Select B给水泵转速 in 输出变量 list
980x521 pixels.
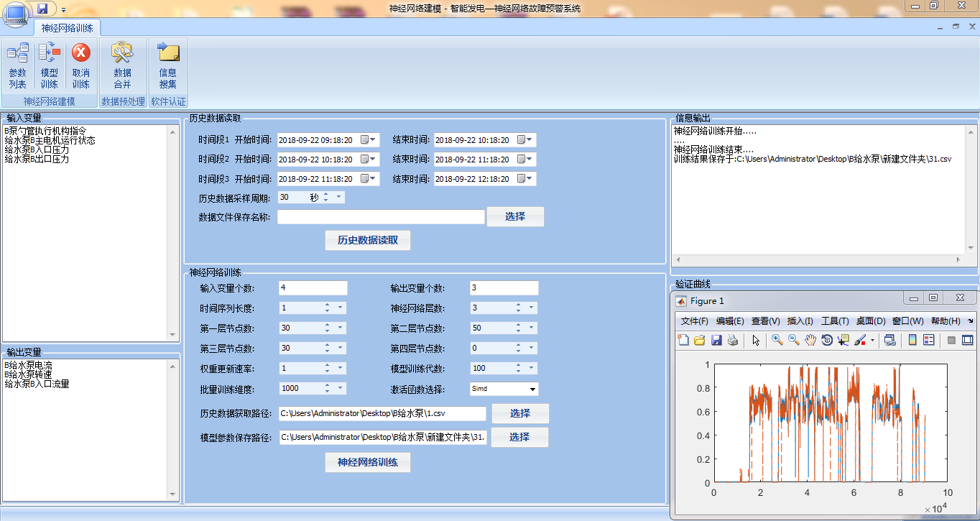28,375
